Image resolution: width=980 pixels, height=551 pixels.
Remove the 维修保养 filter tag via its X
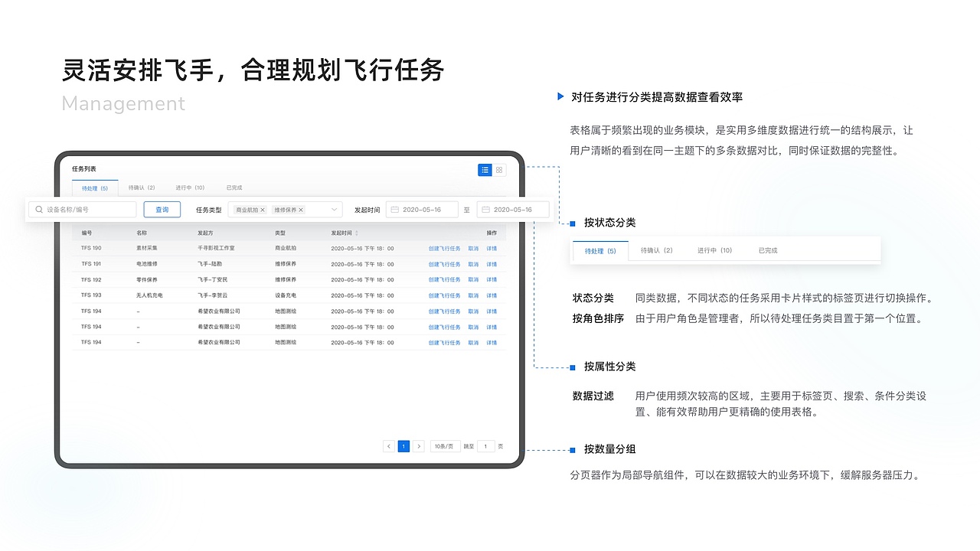pyautogui.click(x=300, y=209)
